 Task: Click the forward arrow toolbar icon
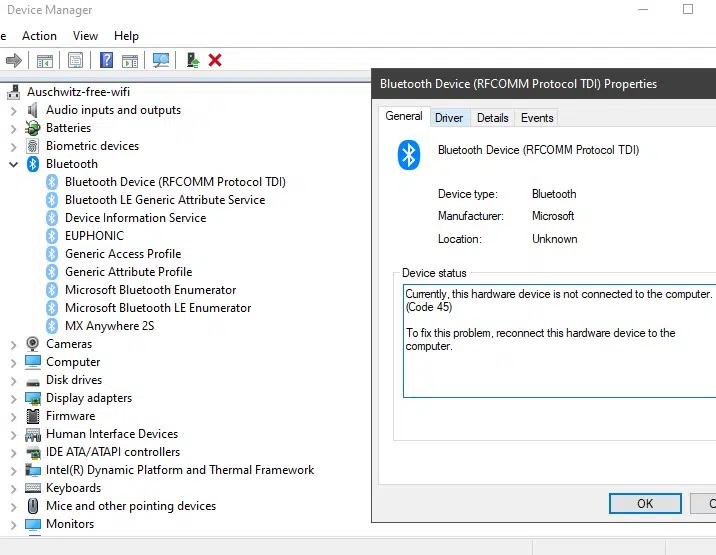coord(14,60)
